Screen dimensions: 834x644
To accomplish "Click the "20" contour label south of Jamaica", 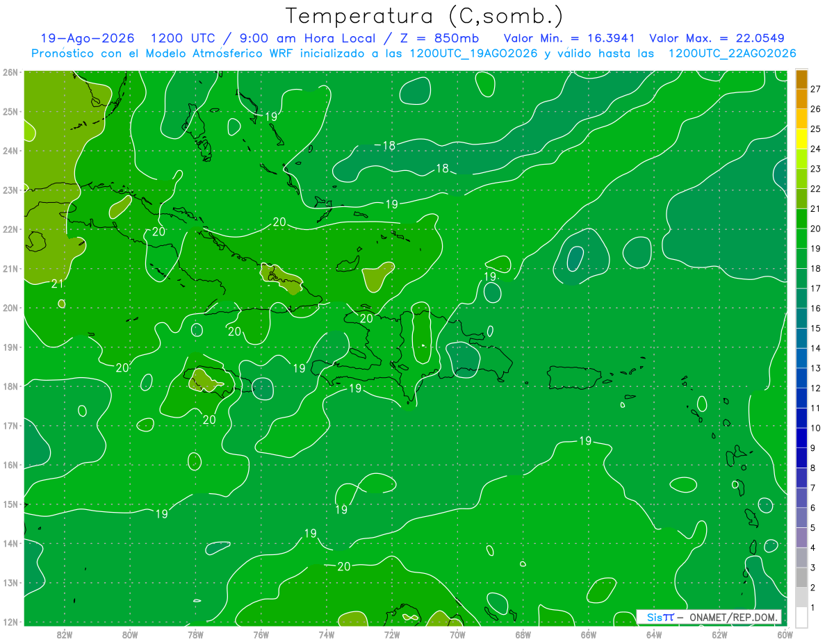I will pos(209,420).
